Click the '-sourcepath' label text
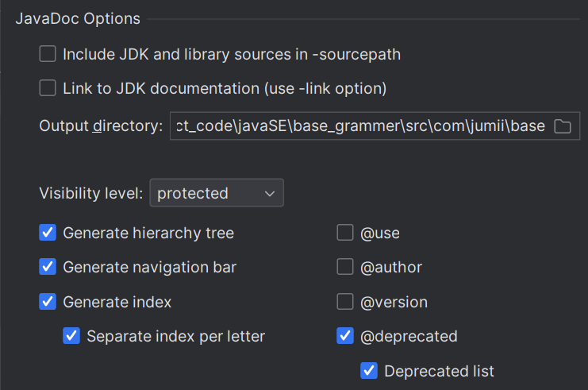The height and width of the screenshot is (390, 588). (x=362, y=55)
